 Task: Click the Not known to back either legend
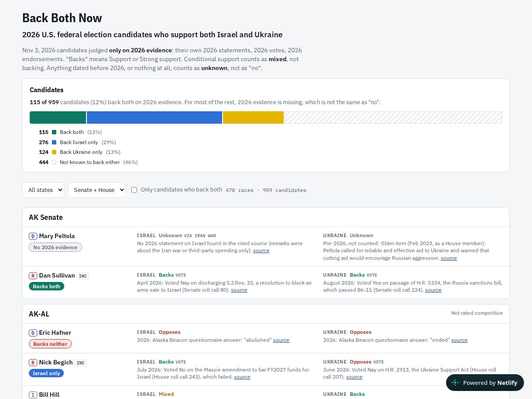(x=90, y=162)
